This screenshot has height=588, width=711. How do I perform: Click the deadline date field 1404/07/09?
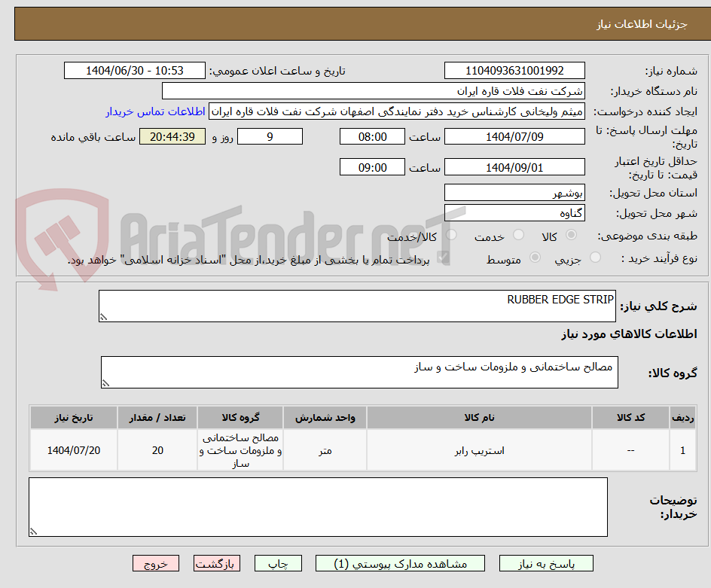(514, 136)
